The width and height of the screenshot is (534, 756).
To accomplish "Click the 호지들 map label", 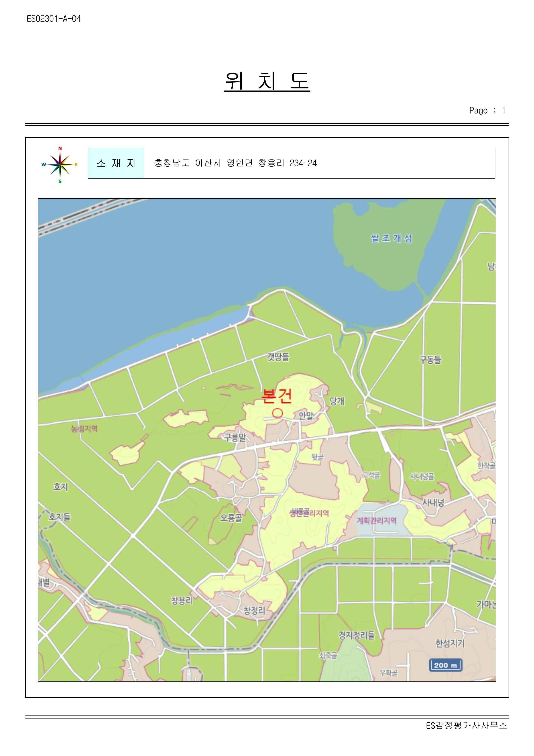I will [x=59, y=517].
